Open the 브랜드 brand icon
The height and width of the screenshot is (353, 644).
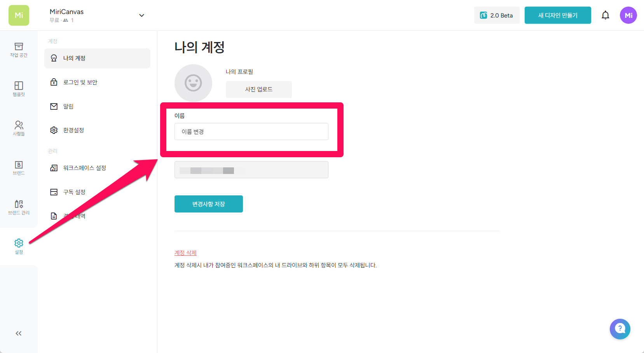[19, 168]
